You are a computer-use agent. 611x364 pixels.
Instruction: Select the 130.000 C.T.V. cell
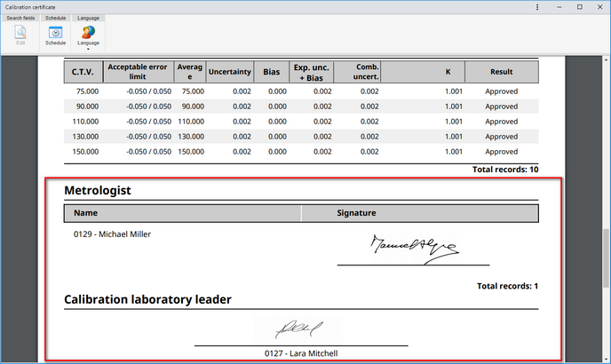[x=85, y=137]
